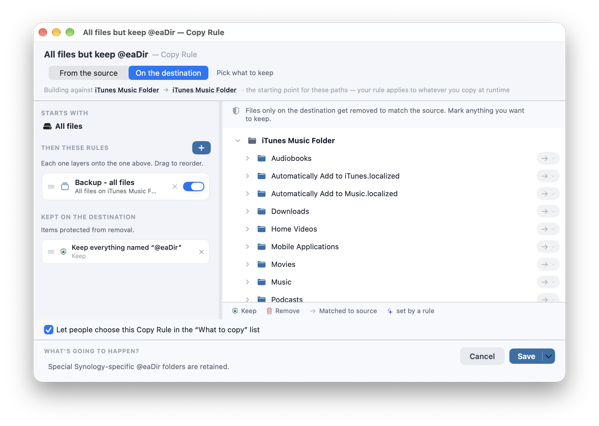599x426 pixels.
Task: Expand the Music folder
Action: tap(247, 282)
